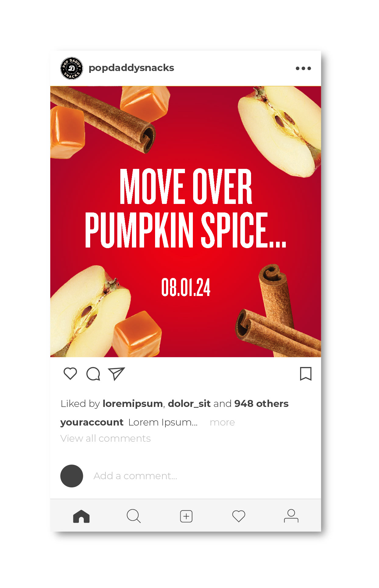Open 'loremipsum' liker profile
The width and height of the screenshot is (379, 588).
pyautogui.click(x=133, y=404)
